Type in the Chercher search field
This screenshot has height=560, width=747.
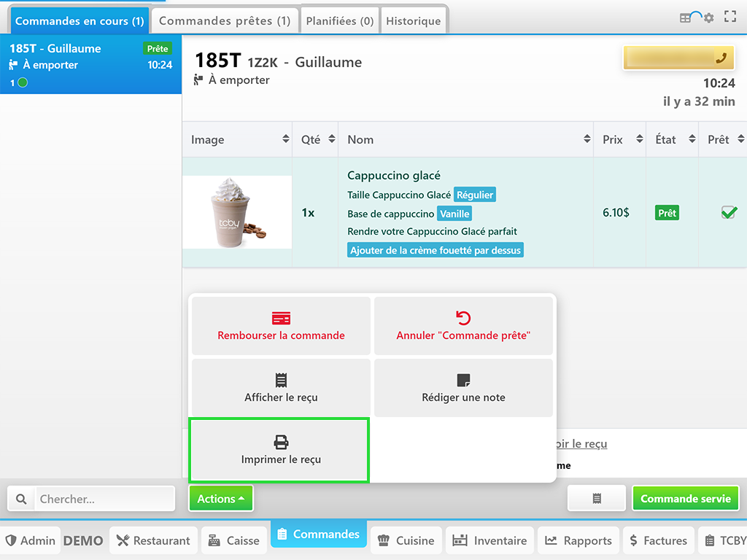click(104, 499)
